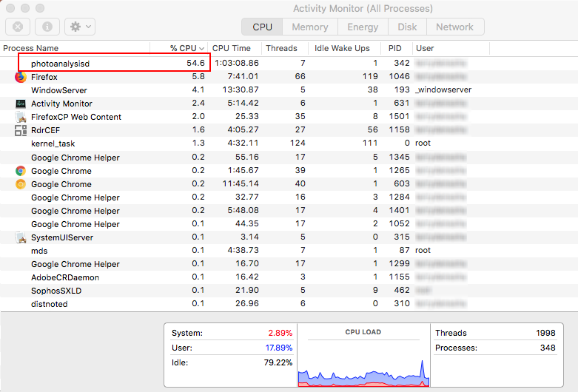Viewport: 578px width, 392px height.
Task: Click the Activity Monitor app icon in list
Action: point(21,104)
